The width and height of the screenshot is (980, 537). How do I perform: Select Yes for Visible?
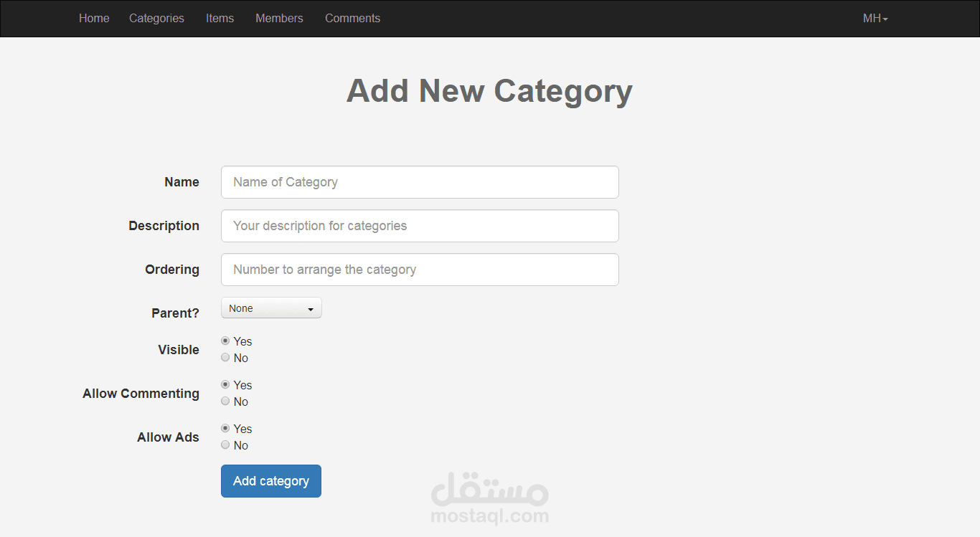[225, 341]
